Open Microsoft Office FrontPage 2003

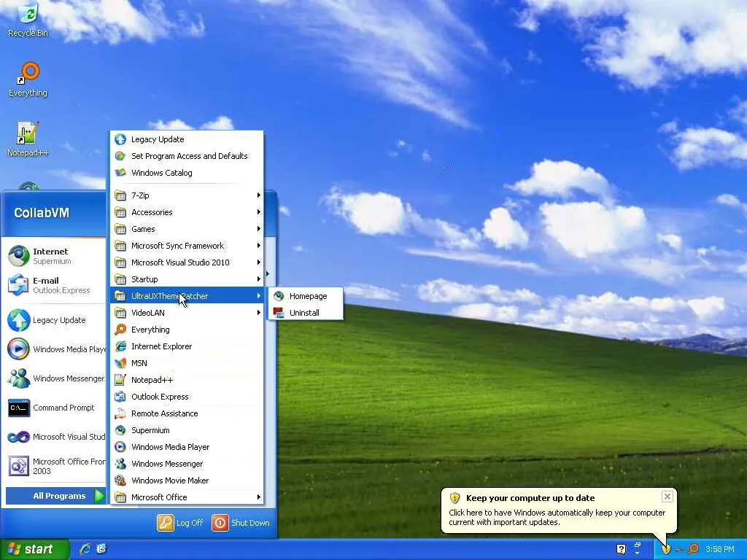(x=55, y=466)
